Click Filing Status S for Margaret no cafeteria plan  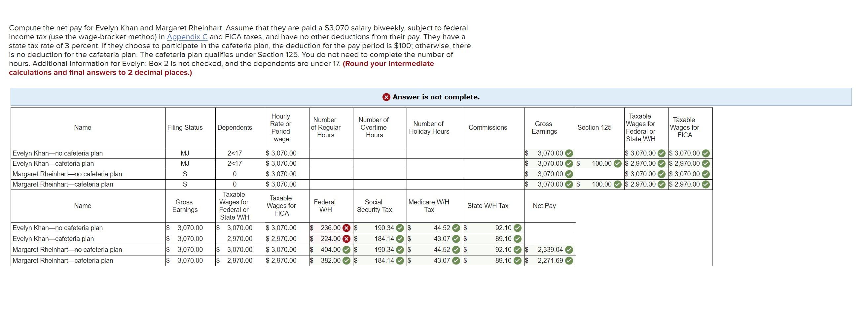point(185,174)
